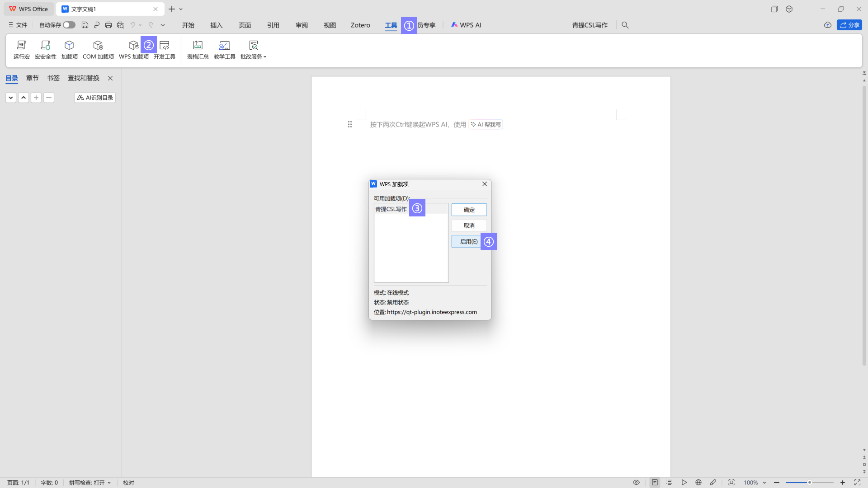Expand the 批改服务 dropdown
This screenshot has height=488, width=868.
[253, 50]
